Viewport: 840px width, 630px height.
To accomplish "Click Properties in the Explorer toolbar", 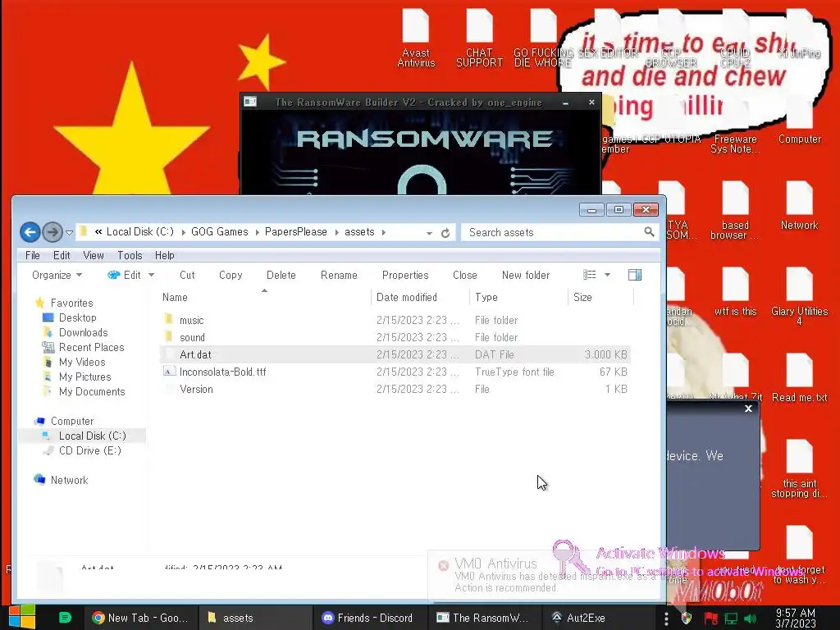I will pos(405,275).
